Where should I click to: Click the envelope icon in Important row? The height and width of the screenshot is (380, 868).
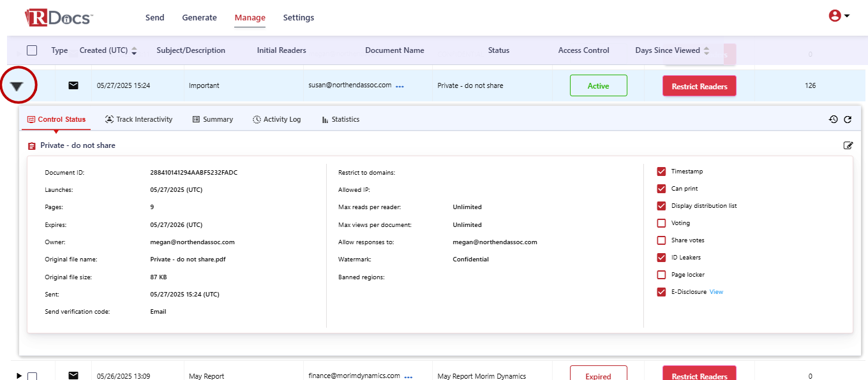click(x=73, y=85)
